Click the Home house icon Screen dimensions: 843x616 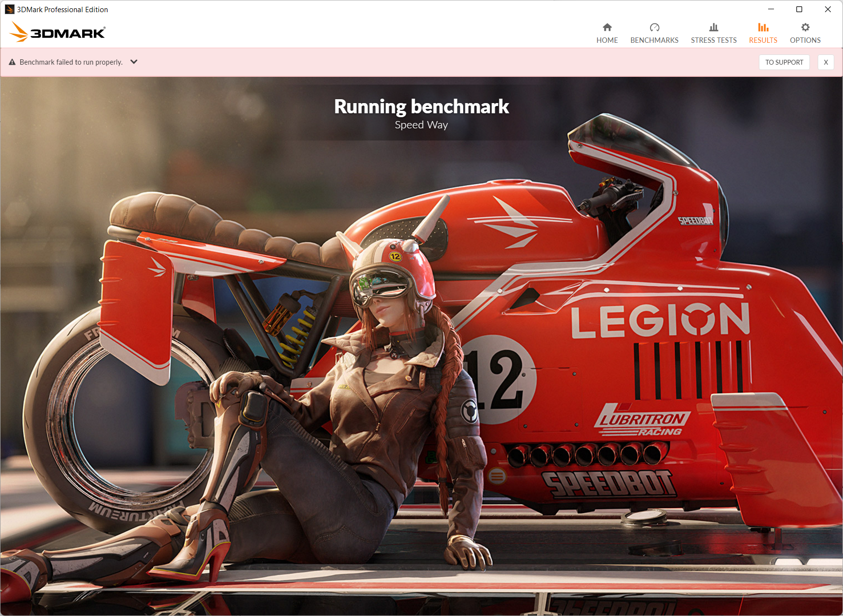(607, 27)
